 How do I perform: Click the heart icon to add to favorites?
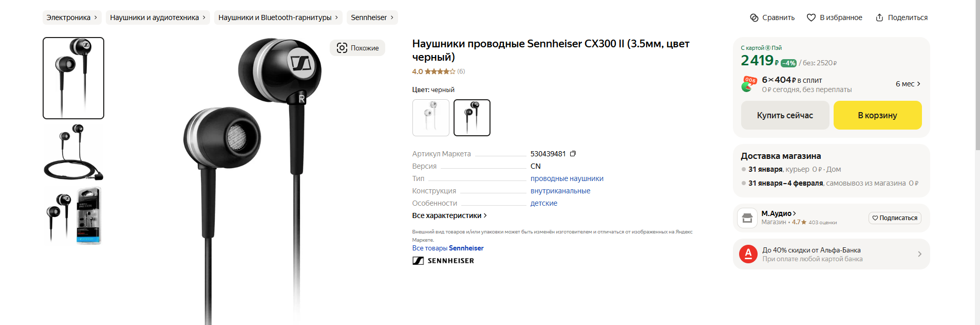[811, 17]
